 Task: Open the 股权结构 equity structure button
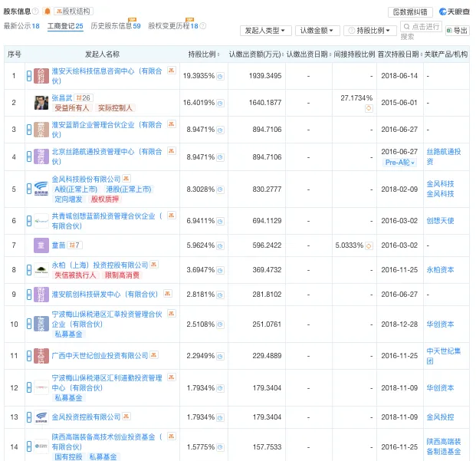74,12
